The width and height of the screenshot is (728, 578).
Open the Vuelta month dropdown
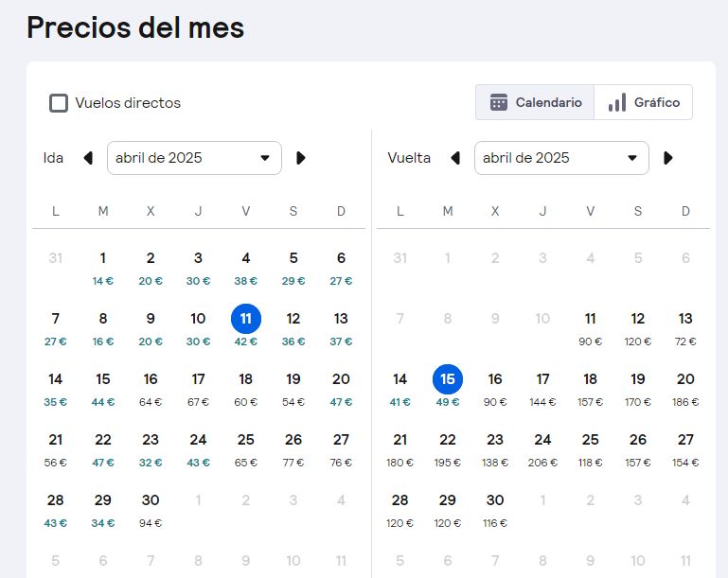(x=561, y=158)
